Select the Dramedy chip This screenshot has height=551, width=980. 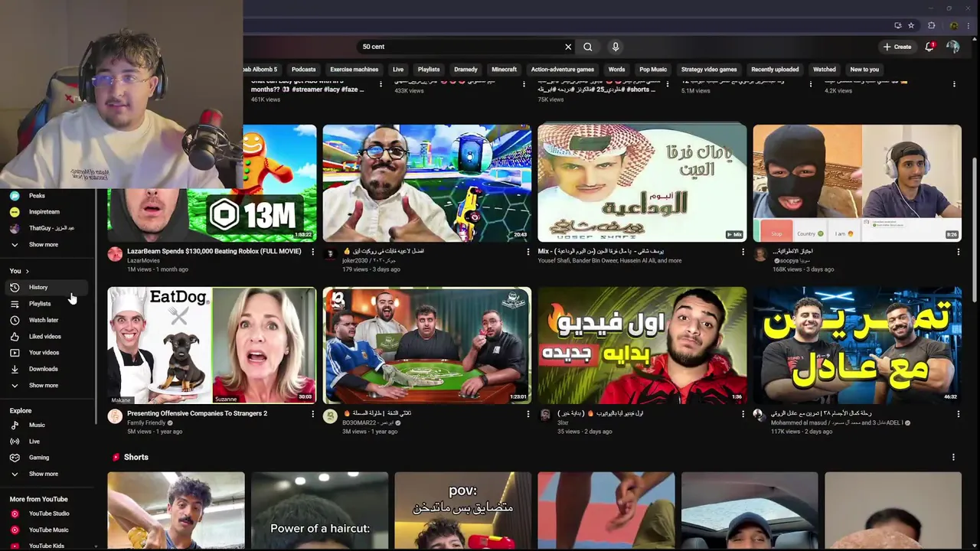click(x=465, y=70)
